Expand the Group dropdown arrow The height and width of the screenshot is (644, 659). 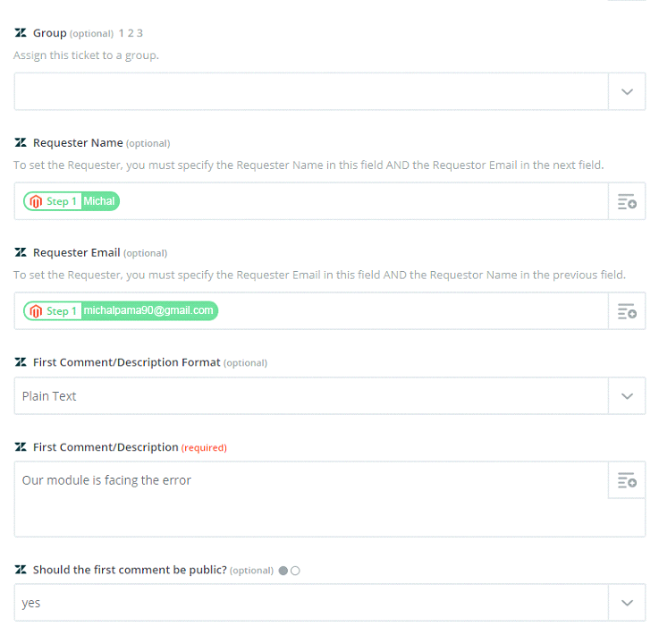tap(627, 92)
